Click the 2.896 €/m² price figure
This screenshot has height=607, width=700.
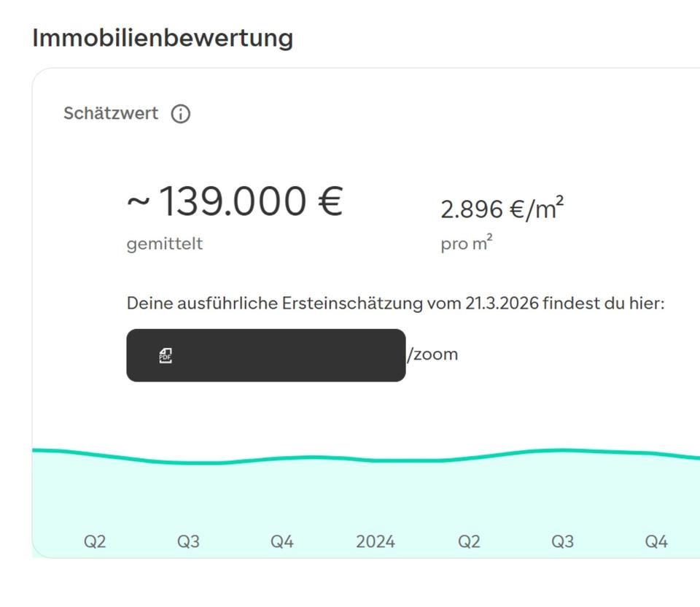tap(502, 209)
